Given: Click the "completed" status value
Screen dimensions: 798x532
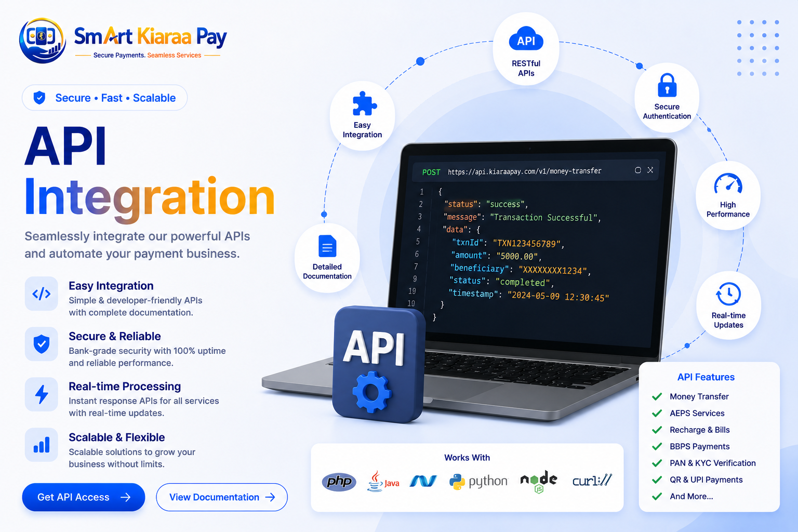Looking at the screenshot, I should point(523,282).
